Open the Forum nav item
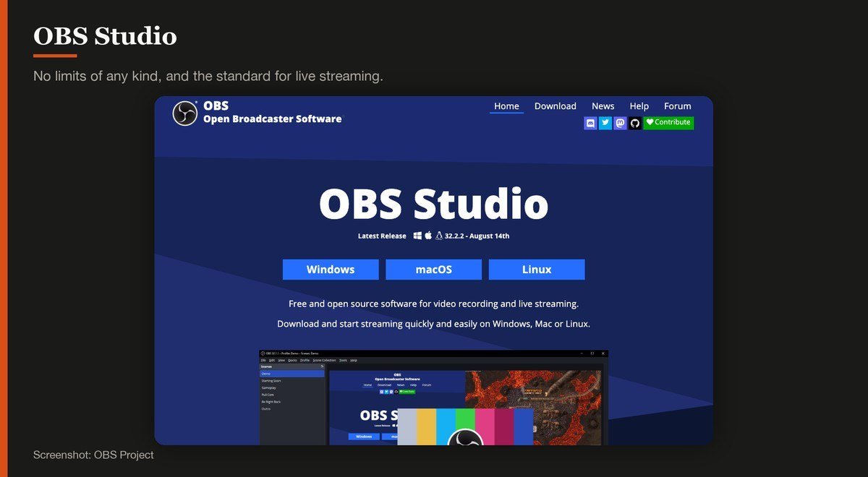The width and height of the screenshot is (868, 477). coord(678,106)
